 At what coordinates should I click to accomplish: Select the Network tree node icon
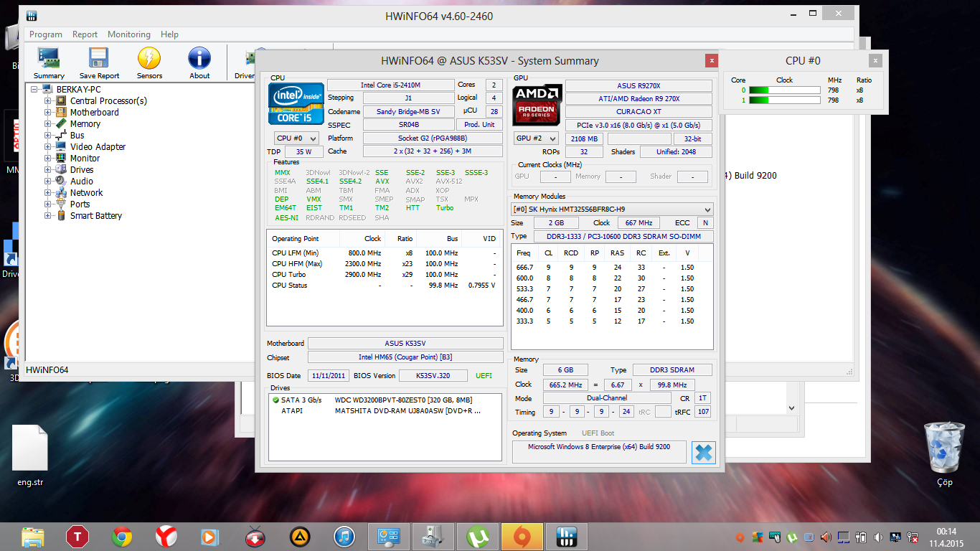click(x=60, y=192)
